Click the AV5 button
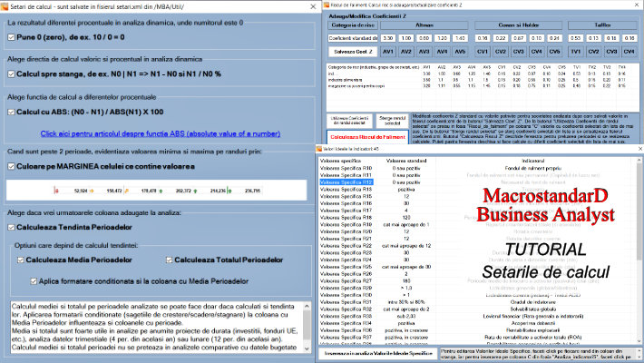This screenshot has width=644, height=363. [x=460, y=52]
